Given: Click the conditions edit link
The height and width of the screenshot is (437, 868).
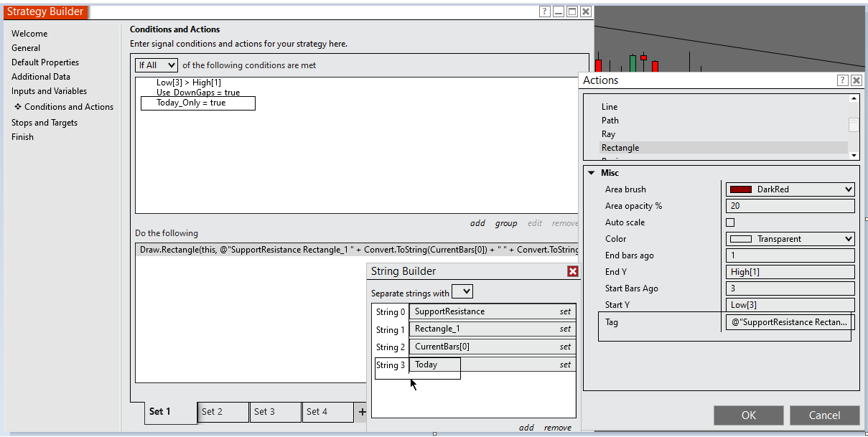Looking at the screenshot, I should click(x=535, y=223).
